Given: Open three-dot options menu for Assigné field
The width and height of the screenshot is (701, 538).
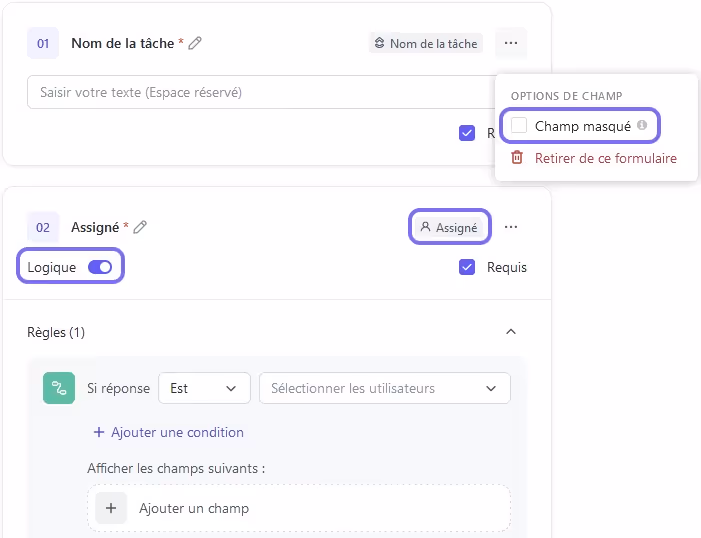Looking at the screenshot, I should (x=511, y=227).
